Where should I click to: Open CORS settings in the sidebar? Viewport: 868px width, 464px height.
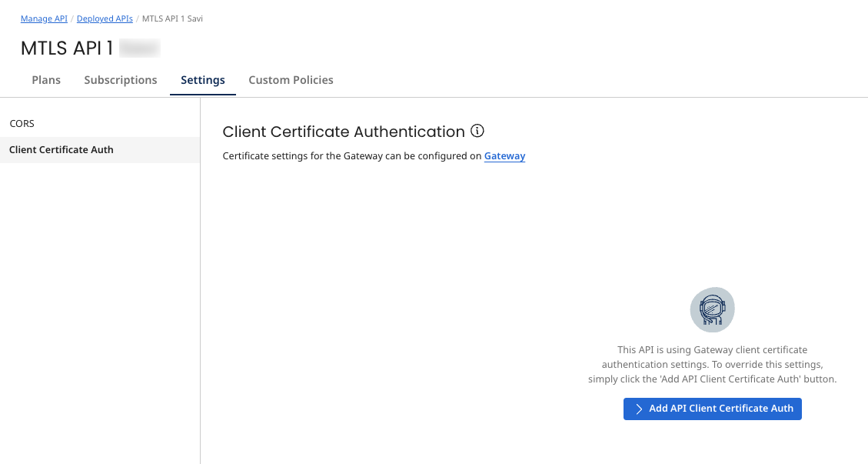pyautogui.click(x=22, y=123)
